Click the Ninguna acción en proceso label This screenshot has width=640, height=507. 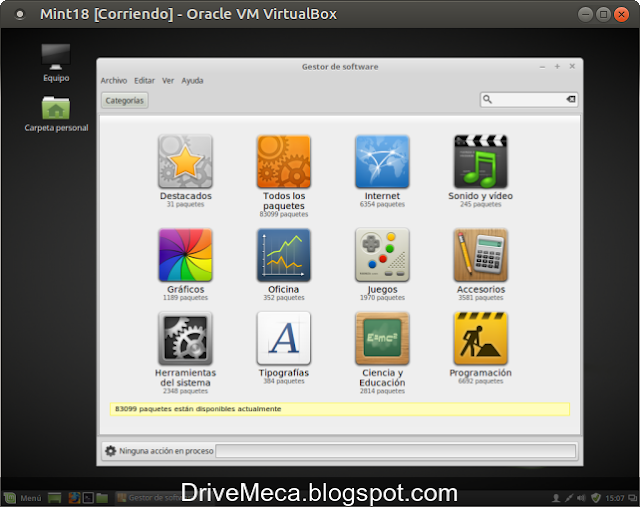point(166,451)
